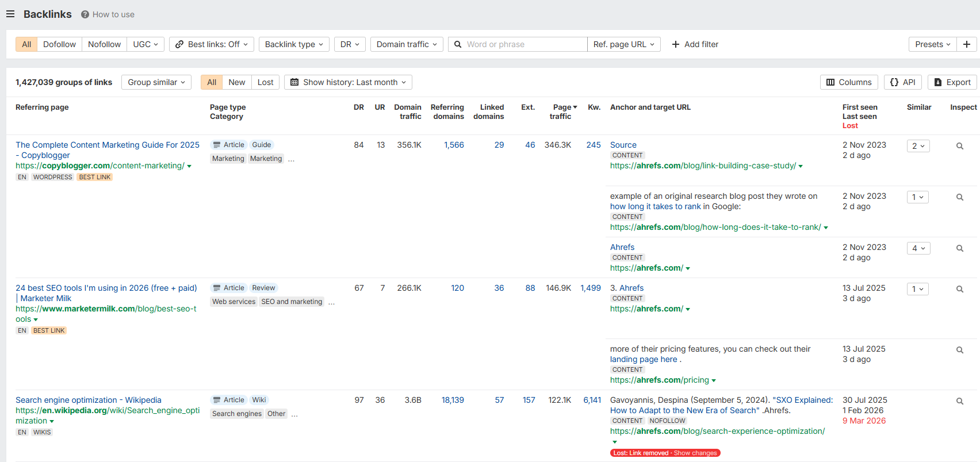Expand the marketermilk.com URL caret menu

click(x=36, y=320)
